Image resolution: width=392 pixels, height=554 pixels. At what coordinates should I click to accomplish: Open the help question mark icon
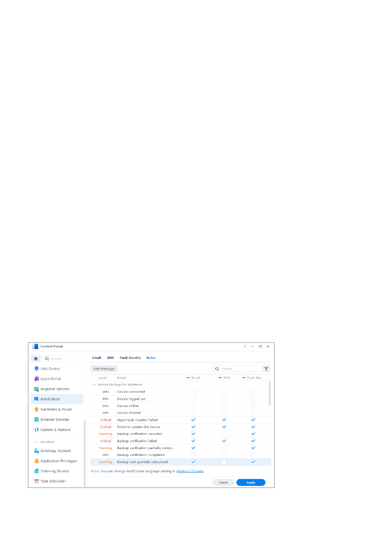(x=245, y=346)
